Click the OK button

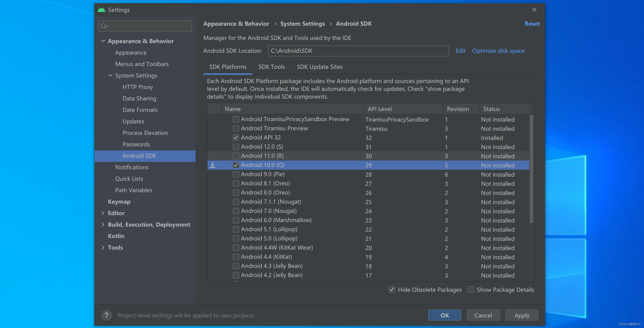click(x=445, y=315)
